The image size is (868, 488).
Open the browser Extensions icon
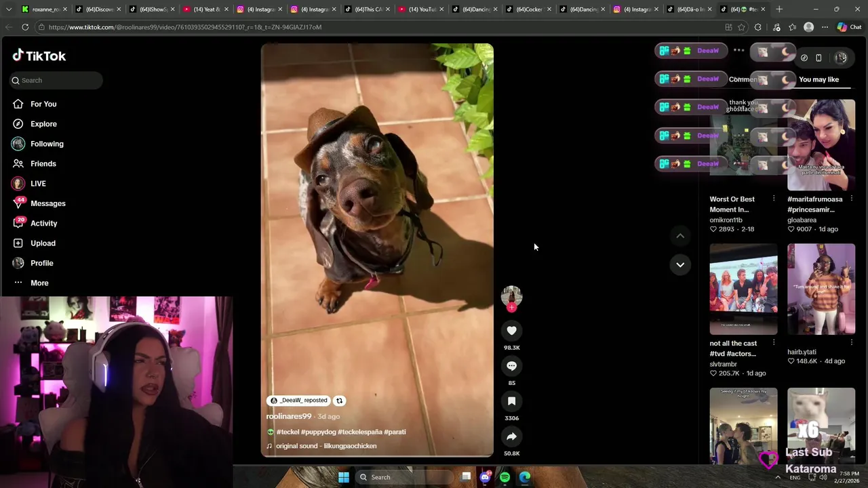[758, 27]
